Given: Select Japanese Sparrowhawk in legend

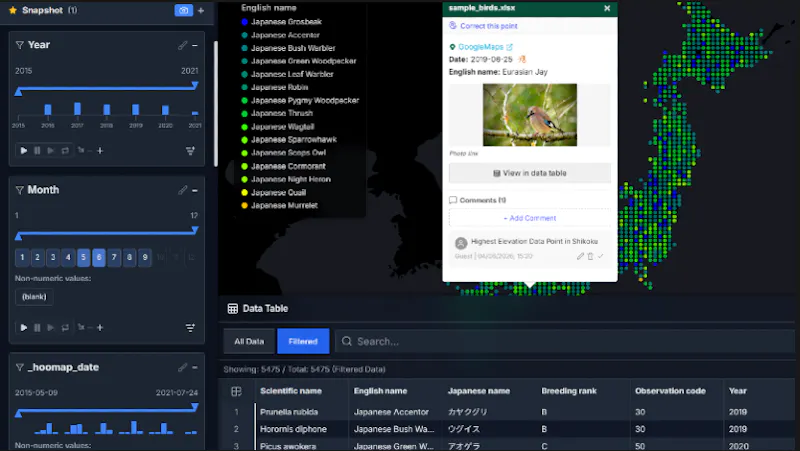Looking at the screenshot, I should (293, 140).
